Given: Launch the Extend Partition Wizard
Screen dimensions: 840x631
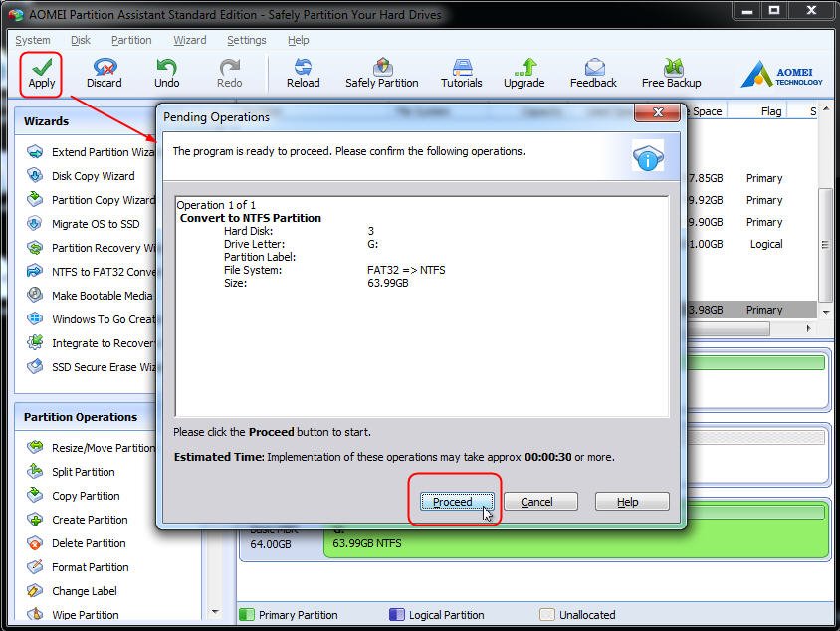Looking at the screenshot, I should [91, 152].
